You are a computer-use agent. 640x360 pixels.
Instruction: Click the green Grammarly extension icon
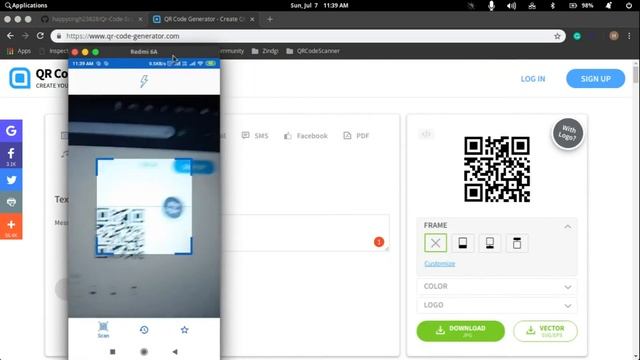(x=577, y=36)
